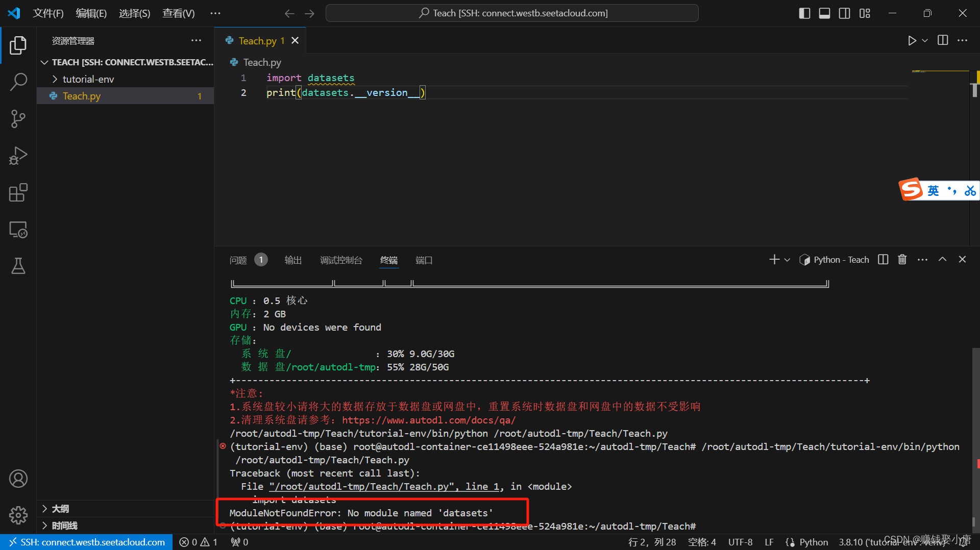This screenshot has width=980, height=550.
Task: Switch to the 输出 panel tab
Action: coord(293,260)
